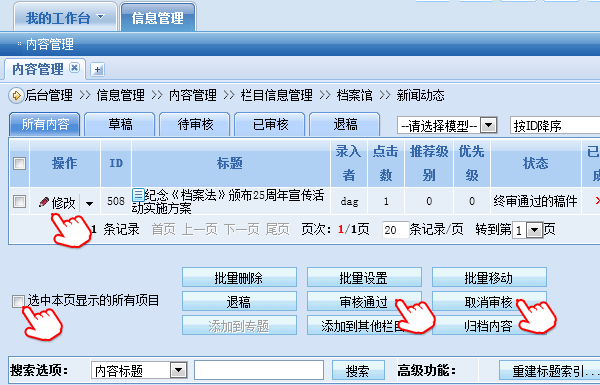This screenshot has width=600, height=385.
Task: Check the row checkbox for ID 508
Action: pos(20,201)
